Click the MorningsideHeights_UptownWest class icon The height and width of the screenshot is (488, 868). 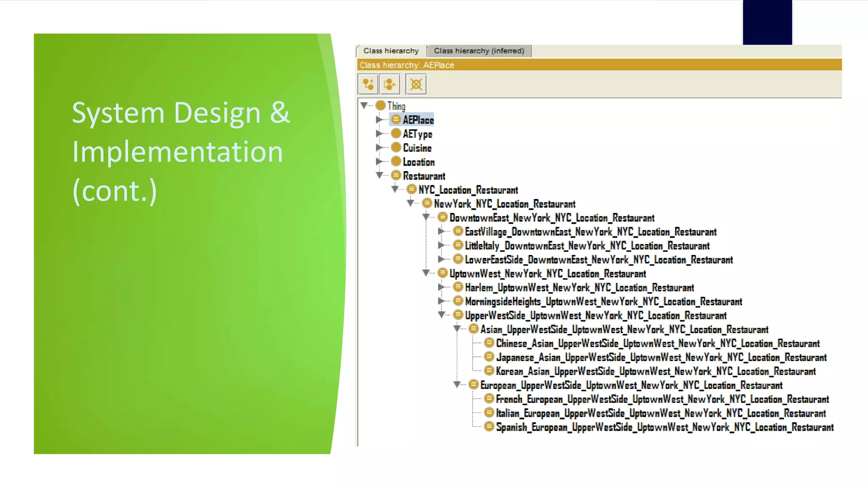tap(458, 301)
